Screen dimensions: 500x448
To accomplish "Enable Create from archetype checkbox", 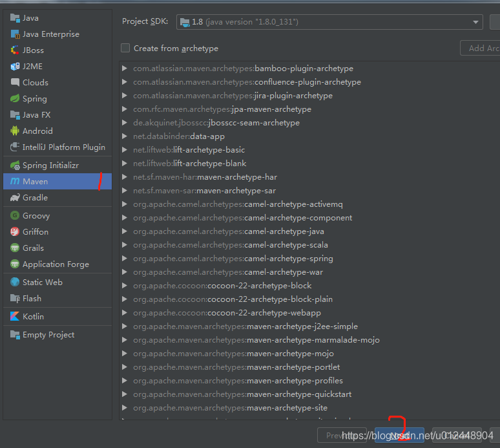I will 125,48.
